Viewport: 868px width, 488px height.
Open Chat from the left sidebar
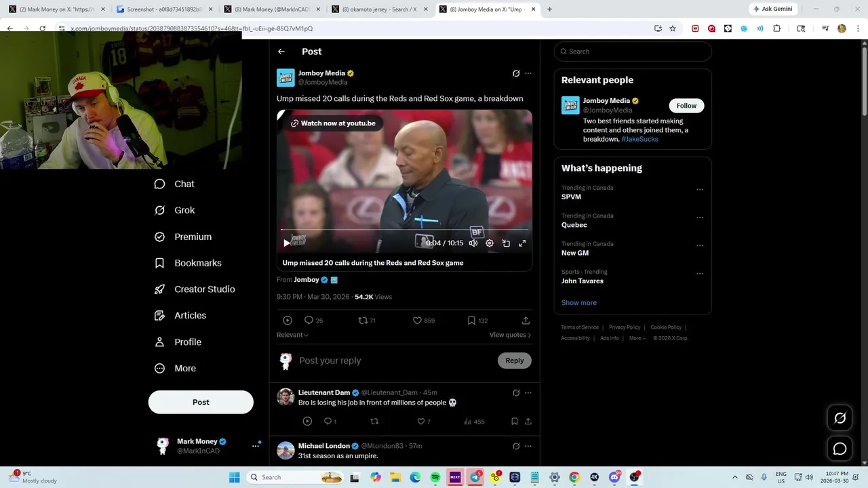(174, 184)
